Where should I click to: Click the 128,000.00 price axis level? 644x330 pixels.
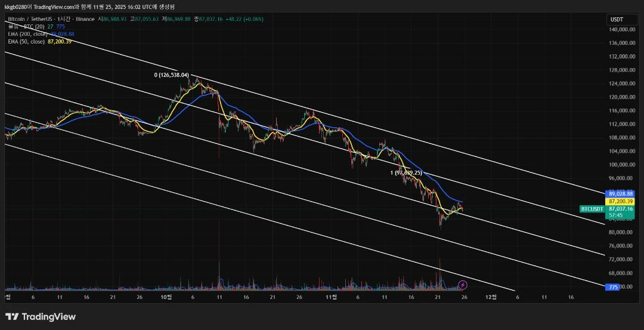(x=623, y=70)
